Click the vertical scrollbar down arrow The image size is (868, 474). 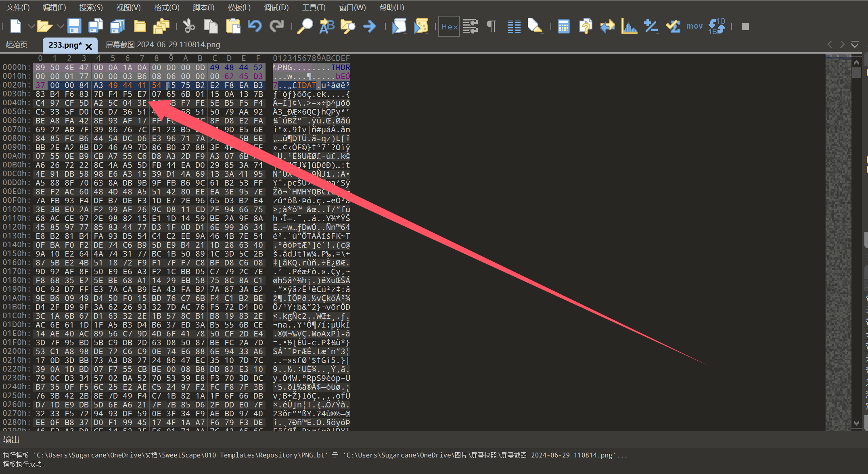click(x=856, y=423)
